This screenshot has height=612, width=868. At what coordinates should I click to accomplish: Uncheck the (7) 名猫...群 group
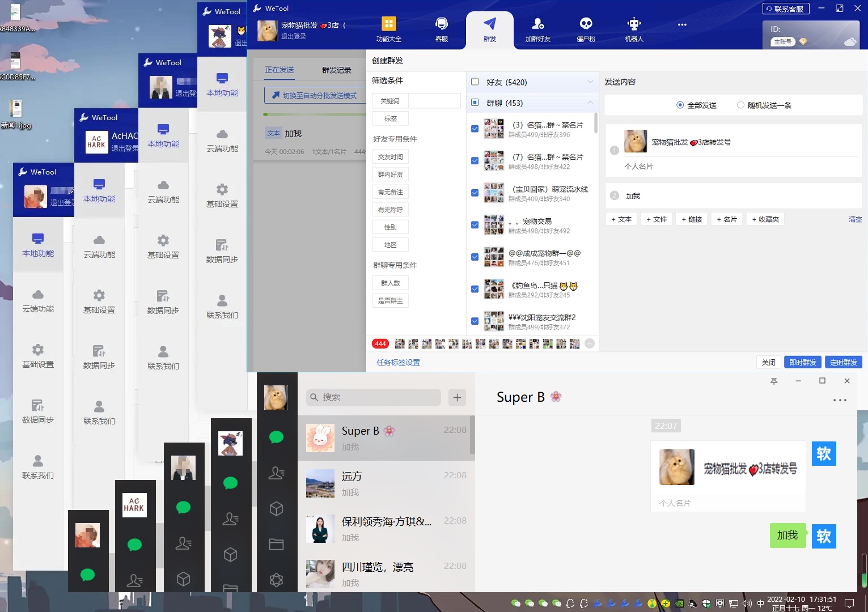pyautogui.click(x=475, y=161)
